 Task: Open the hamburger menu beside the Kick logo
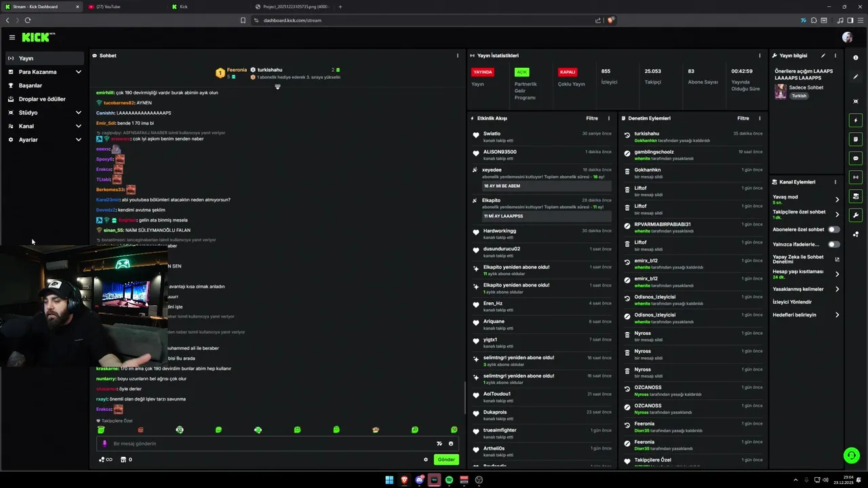[12, 37]
